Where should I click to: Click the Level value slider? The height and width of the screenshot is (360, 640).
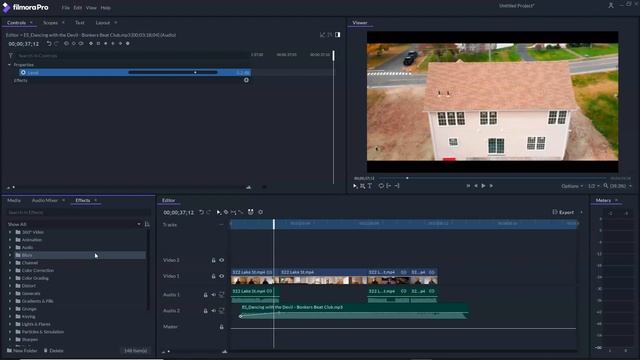173,72
